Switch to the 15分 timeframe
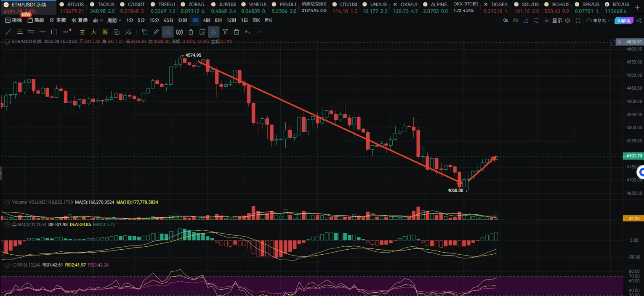Image resolution: width=644 pixels, height=296 pixels. tap(154, 20)
